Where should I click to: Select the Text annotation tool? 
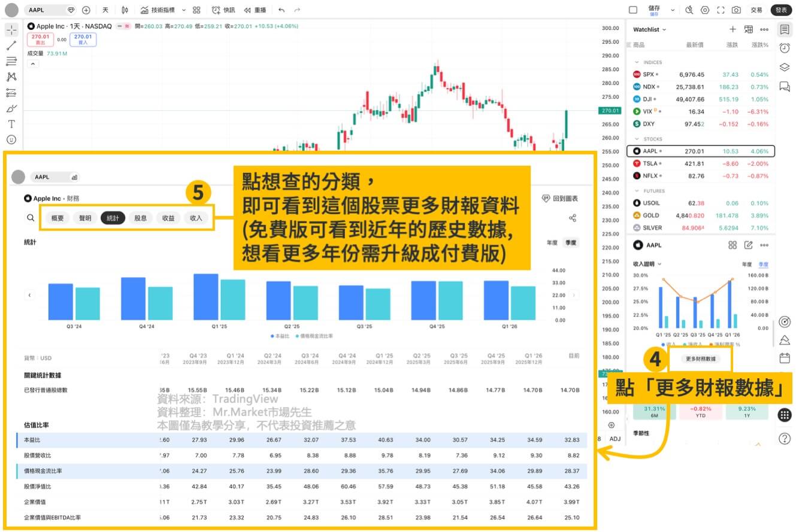[x=11, y=124]
